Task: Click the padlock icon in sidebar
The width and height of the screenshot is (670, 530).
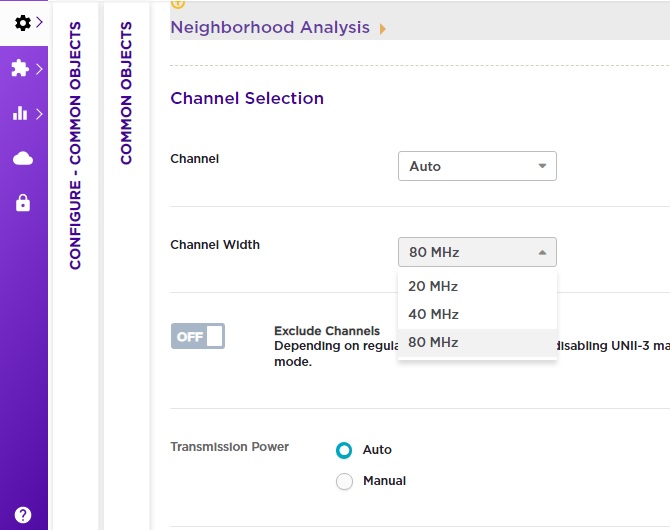Action: (22, 204)
